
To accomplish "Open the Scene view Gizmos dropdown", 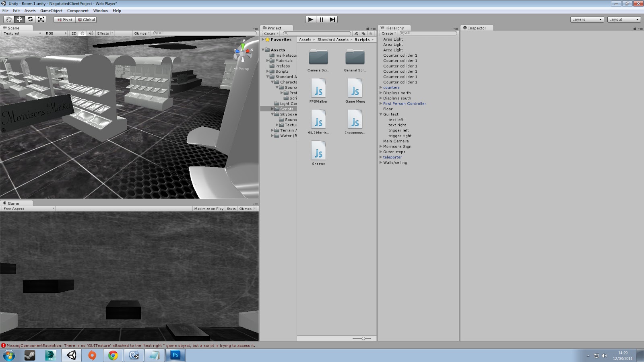I will coord(142,33).
